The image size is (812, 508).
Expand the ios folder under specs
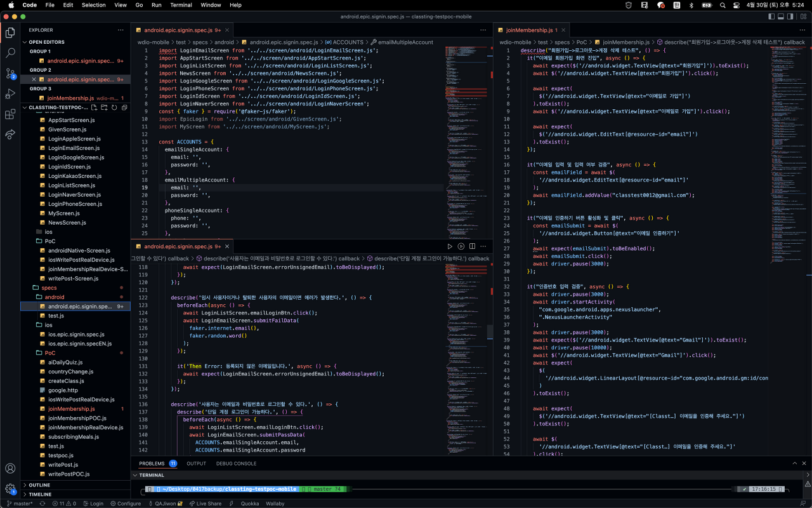75,325
